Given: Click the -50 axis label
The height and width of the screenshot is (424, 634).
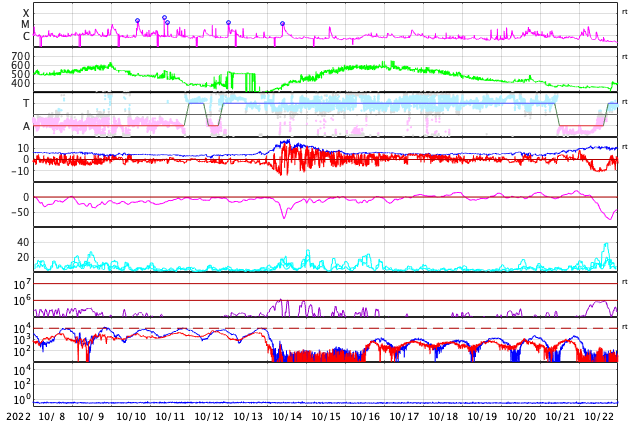Looking at the screenshot, I should (x=20, y=212).
